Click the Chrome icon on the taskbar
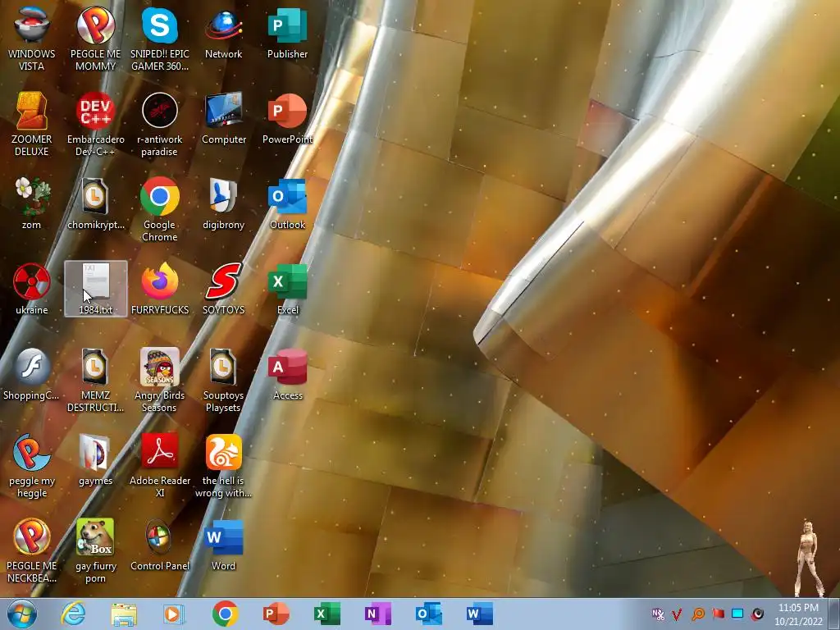Viewport: 840px width, 630px height. tap(225, 614)
